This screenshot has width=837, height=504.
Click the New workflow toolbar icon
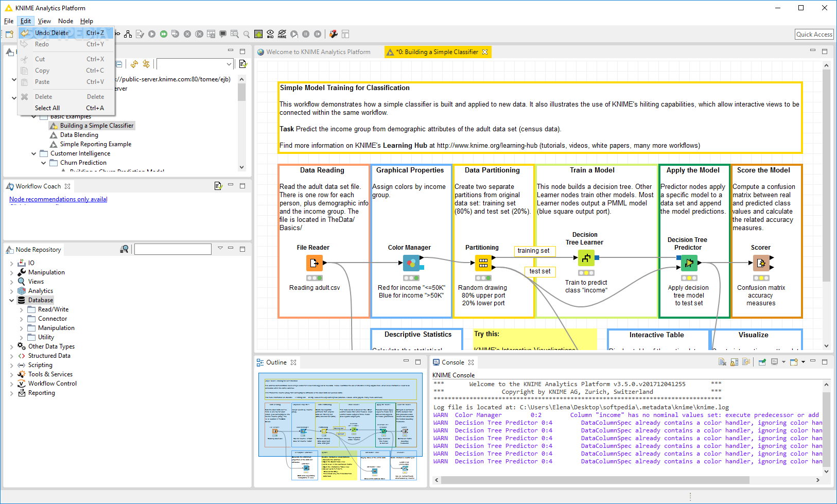click(x=9, y=34)
